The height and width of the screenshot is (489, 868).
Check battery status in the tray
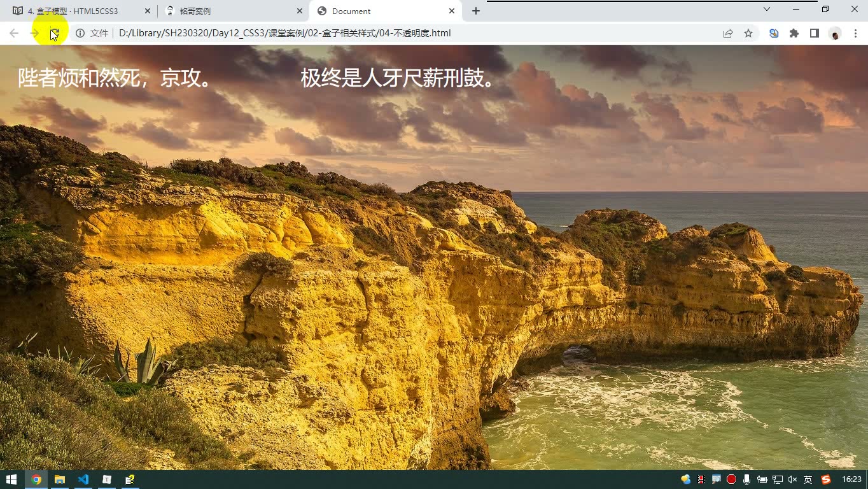pos(762,479)
